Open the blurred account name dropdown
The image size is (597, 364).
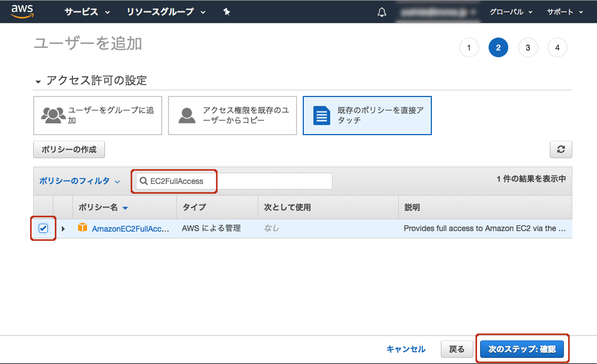click(437, 12)
